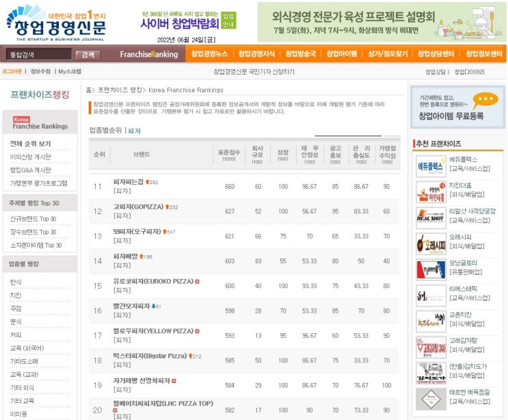Image resolution: width=508 pixels, height=420 pixels.
Task: Open the 창업정보센터 menu
Action: point(483,54)
